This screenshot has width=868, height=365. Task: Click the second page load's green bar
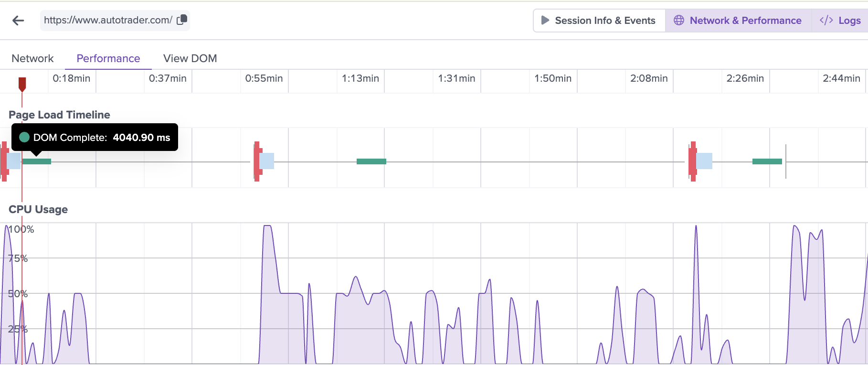click(371, 161)
